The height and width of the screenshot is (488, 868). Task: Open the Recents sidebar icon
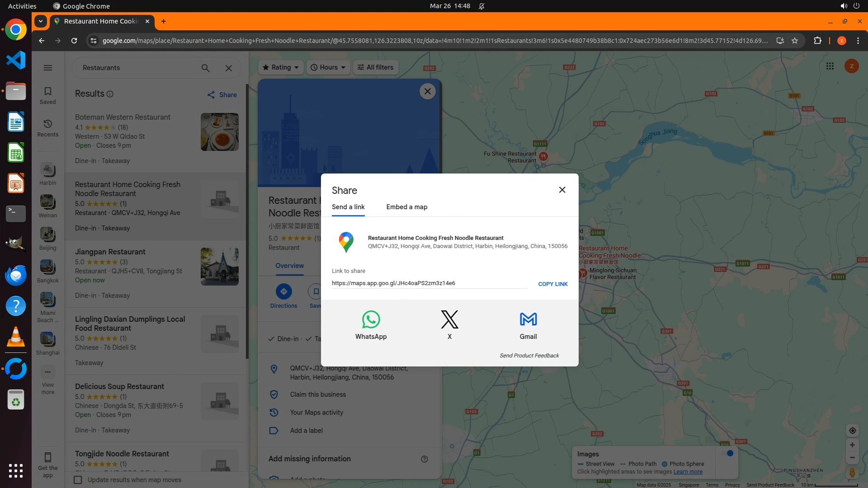pyautogui.click(x=47, y=127)
